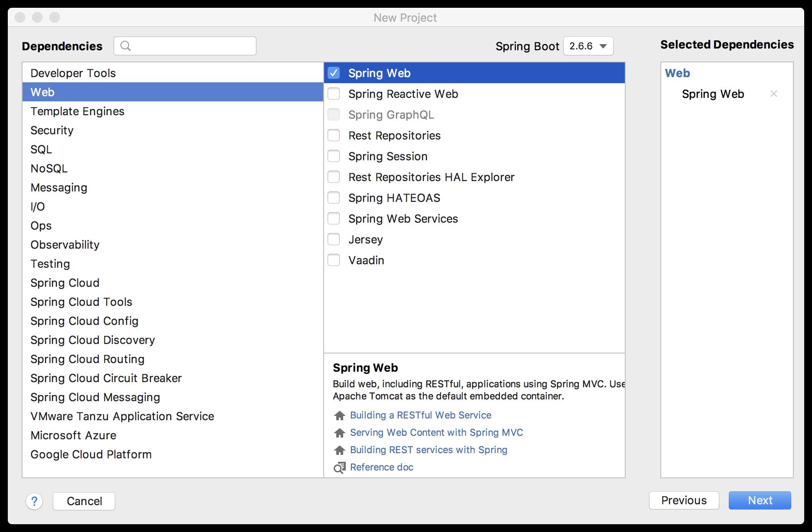
Task: Select the Spring Cloud category
Action: coord(173,283)
